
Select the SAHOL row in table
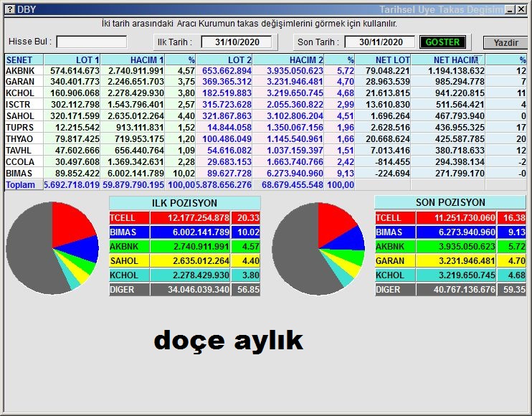click(266, 116)
